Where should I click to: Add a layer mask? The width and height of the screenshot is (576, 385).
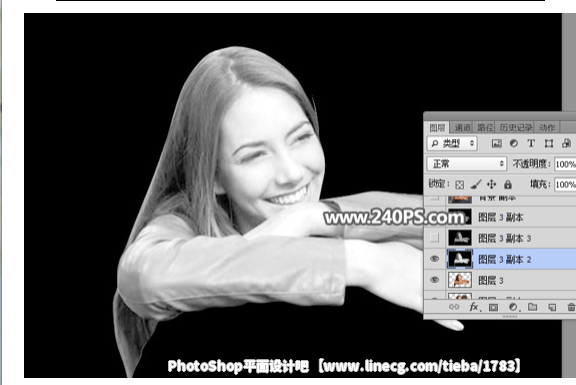[493, 307]
